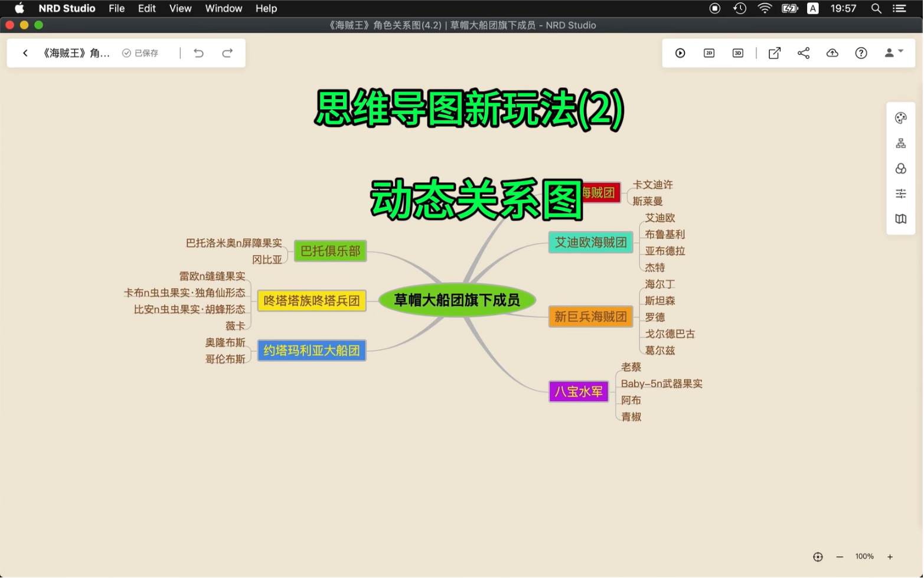
Task: Open the View menu
Action: pos(181,8)
